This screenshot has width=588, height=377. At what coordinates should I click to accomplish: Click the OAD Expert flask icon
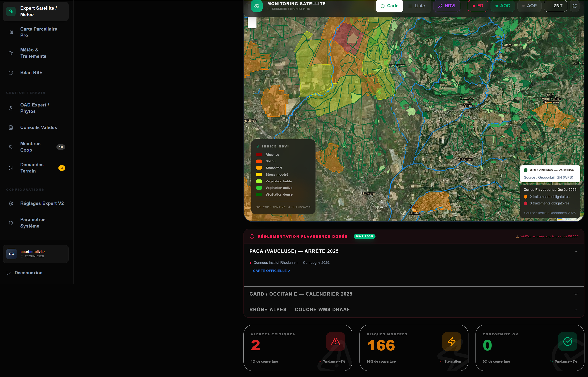[x=11, y=108]
